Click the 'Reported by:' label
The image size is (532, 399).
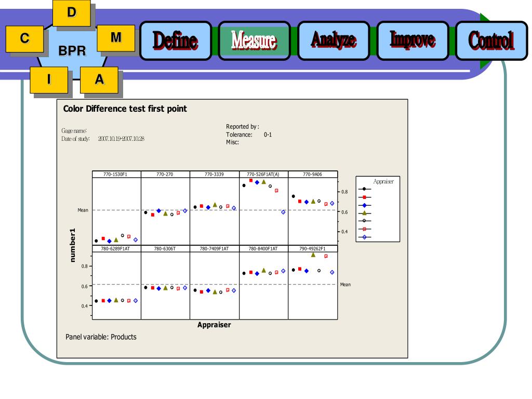coord(243,127)
